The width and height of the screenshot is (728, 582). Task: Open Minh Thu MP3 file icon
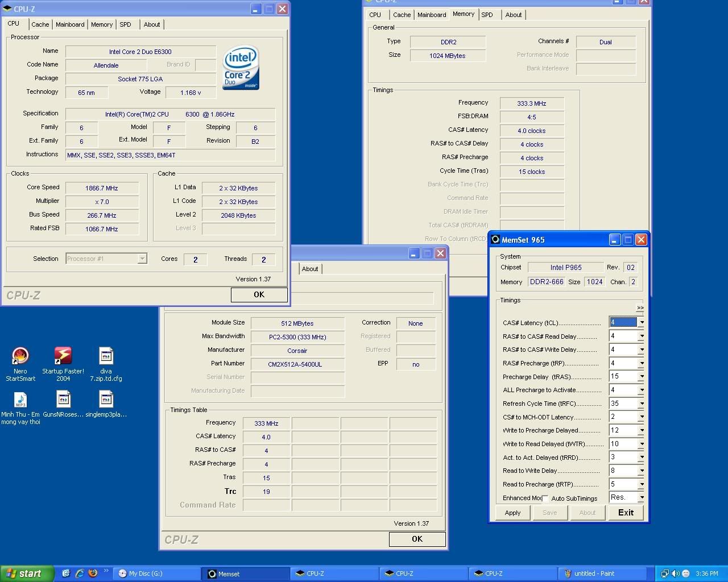[20, 408]
